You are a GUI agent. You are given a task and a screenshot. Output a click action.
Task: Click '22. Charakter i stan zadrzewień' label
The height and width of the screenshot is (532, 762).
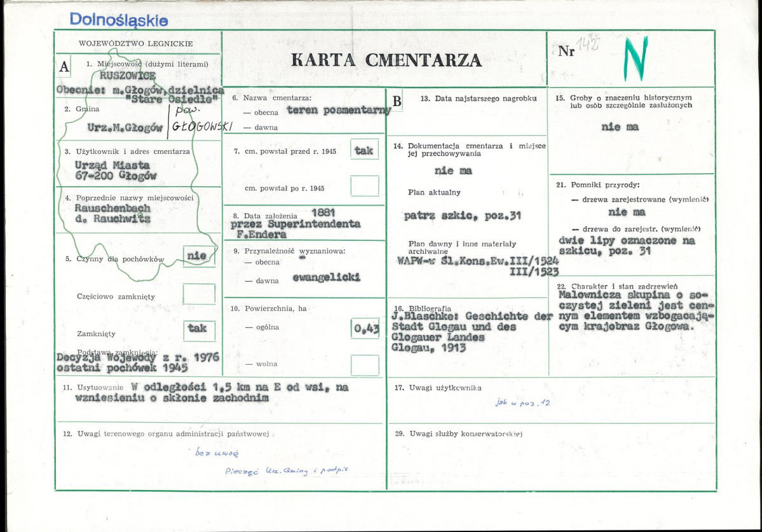(616, 286)
